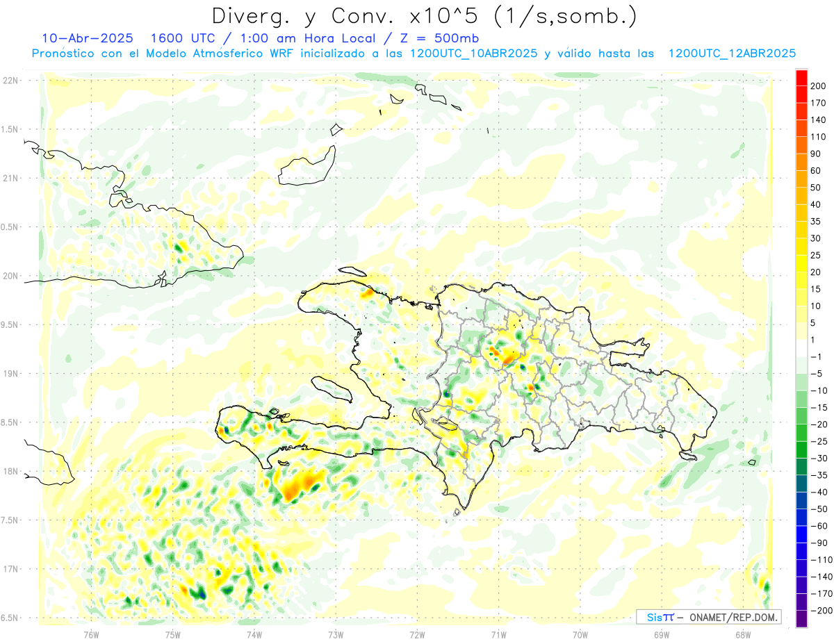This screenshot has width=834, height=644.
Task: Click the "-170" color bar label
Action: 821,594
